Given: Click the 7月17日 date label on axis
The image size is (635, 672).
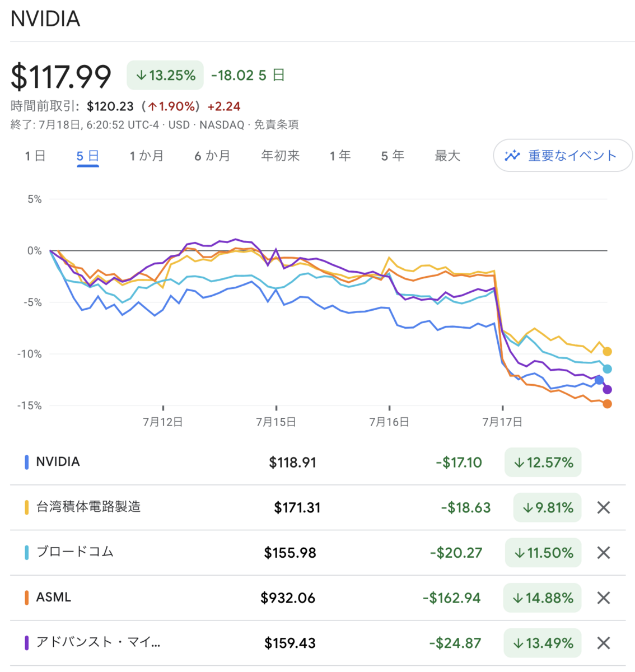Looking at the screenshot, I should [502, 422].
